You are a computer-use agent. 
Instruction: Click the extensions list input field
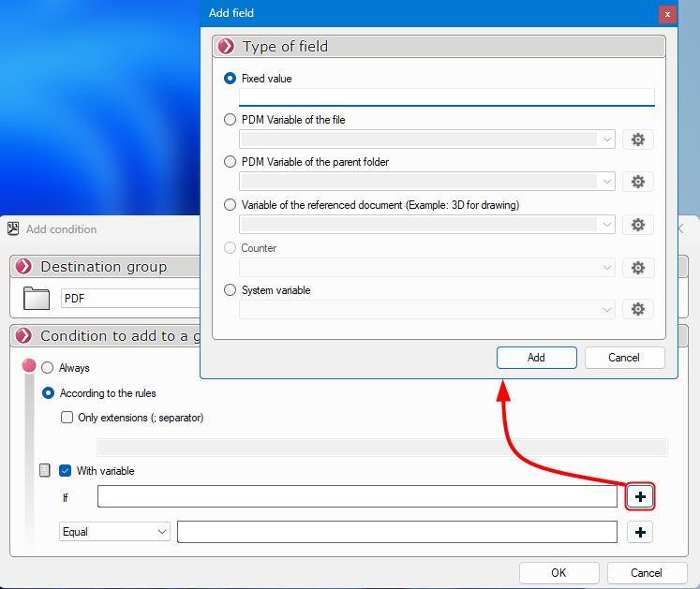pos(382,447)
